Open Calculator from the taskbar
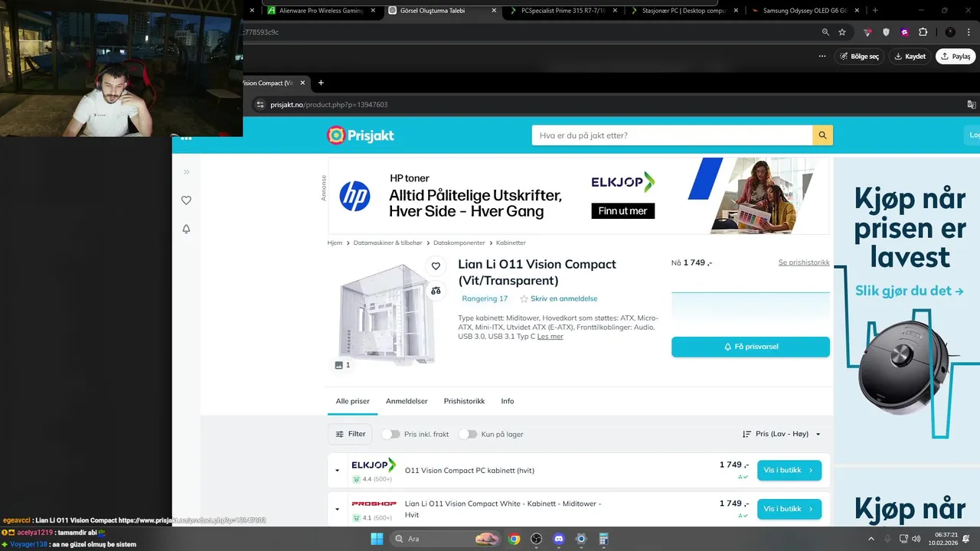The width and height of the screenshot is (980, 551). [x=603, y=539]
